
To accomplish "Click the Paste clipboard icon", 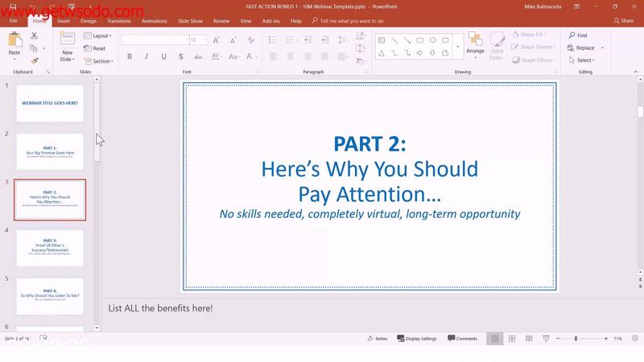I will click(x=14, y=40).
